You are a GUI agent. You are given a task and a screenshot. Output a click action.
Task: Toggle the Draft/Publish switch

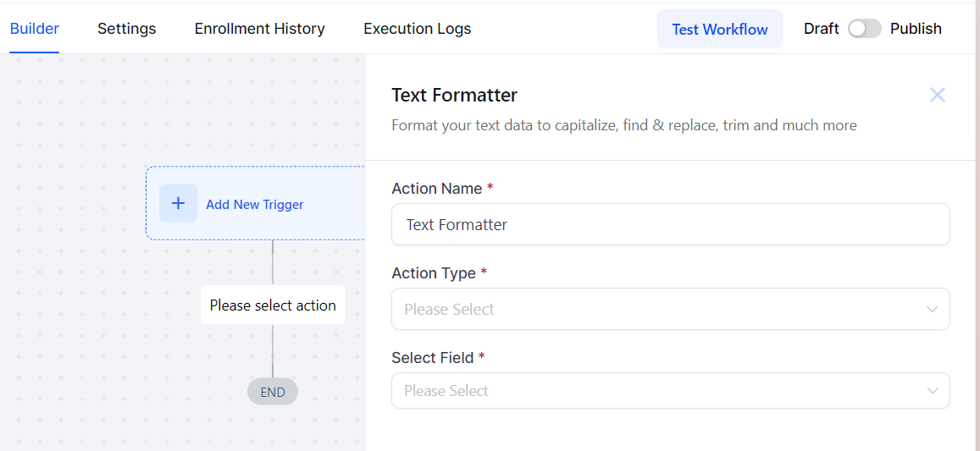864,29
